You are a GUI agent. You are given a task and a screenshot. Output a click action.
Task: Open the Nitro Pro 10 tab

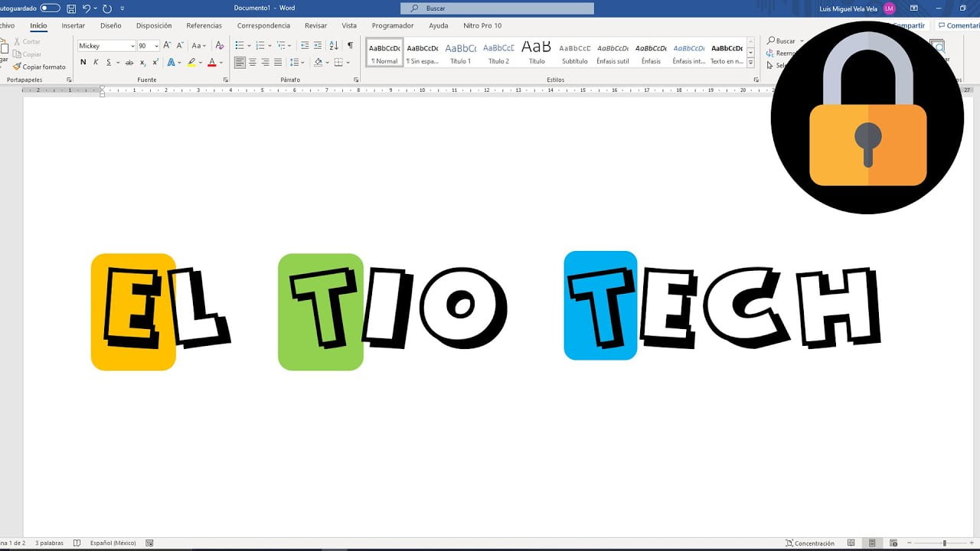tap(482, 25)
